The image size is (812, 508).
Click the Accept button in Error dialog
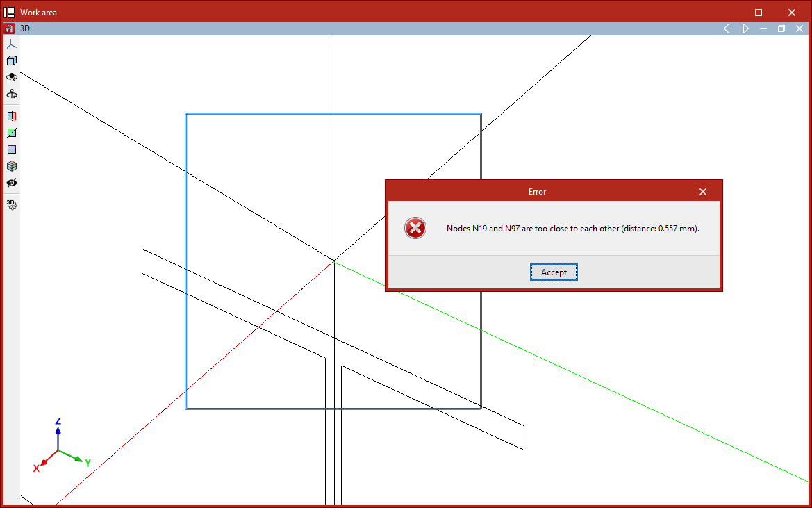[x=554, y=272]
